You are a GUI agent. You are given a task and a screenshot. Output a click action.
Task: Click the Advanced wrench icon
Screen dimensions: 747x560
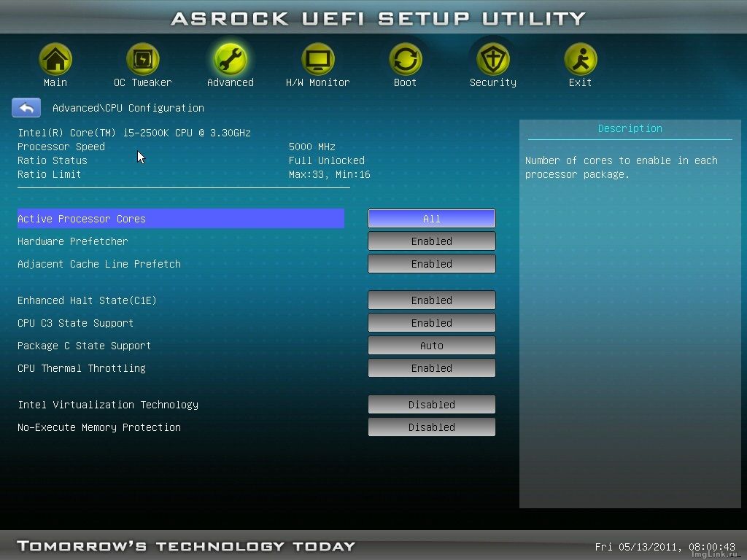coord(230,59)
